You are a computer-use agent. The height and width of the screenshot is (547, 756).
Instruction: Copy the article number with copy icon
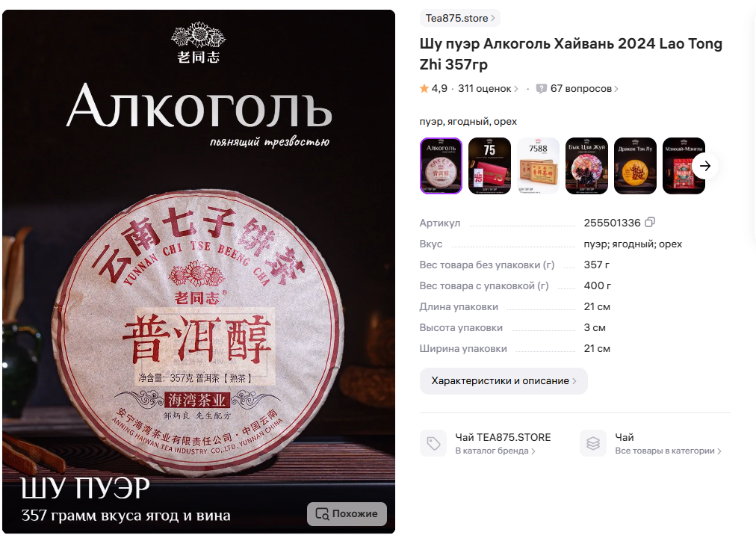tap(650, 223)
